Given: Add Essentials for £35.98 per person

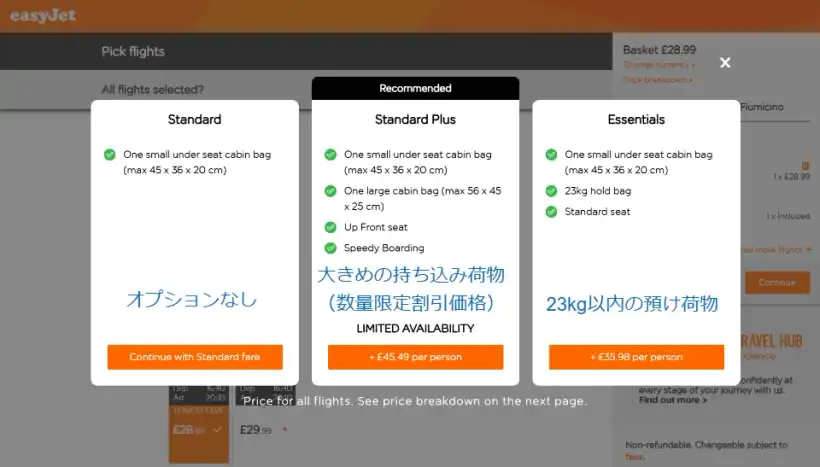Looking at the screenshot, I should 636,357.
